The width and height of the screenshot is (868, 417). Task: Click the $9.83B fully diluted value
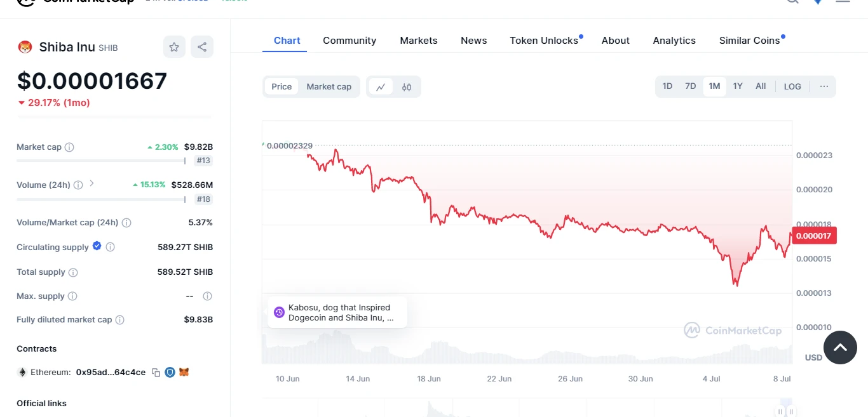[198, 320]
